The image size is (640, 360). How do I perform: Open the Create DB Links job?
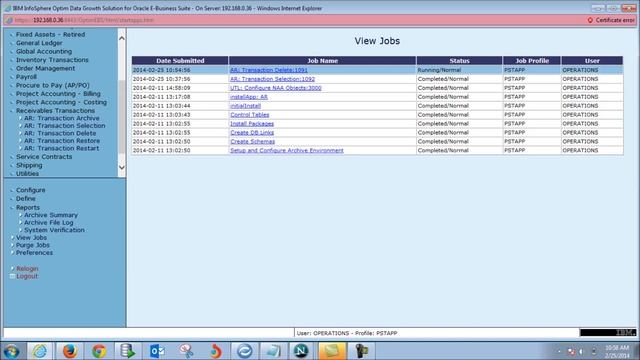click(x=252, y=133)
